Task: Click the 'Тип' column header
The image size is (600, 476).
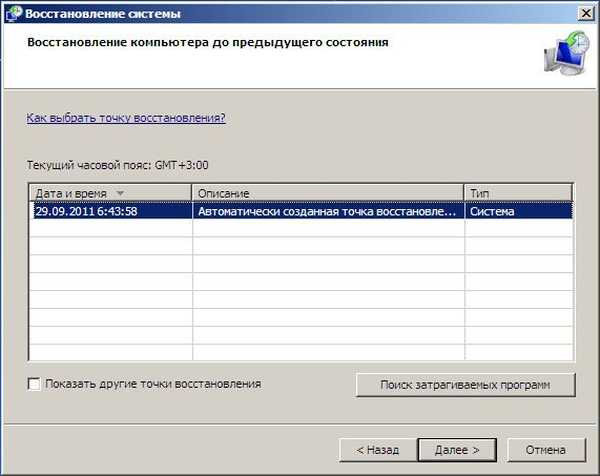Action: pos(518,193)
